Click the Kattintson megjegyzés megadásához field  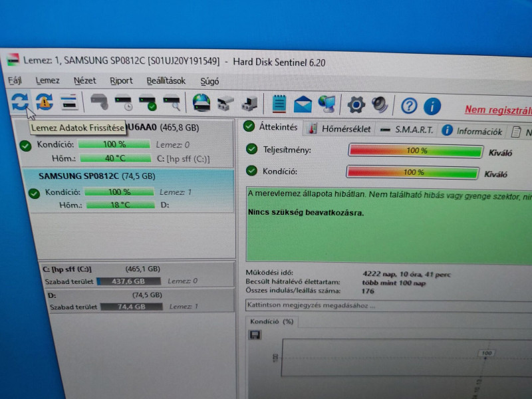pos(388,305)
